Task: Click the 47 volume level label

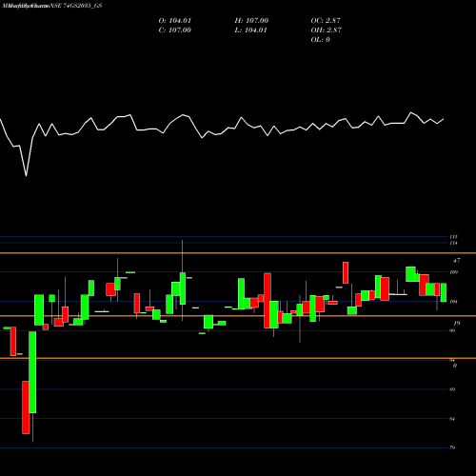Action: point(456,261)
